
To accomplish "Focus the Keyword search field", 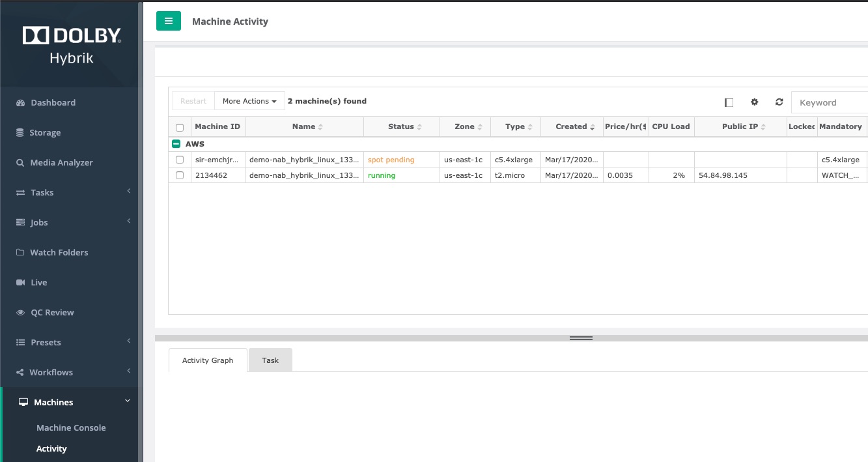I will (830, 102).
